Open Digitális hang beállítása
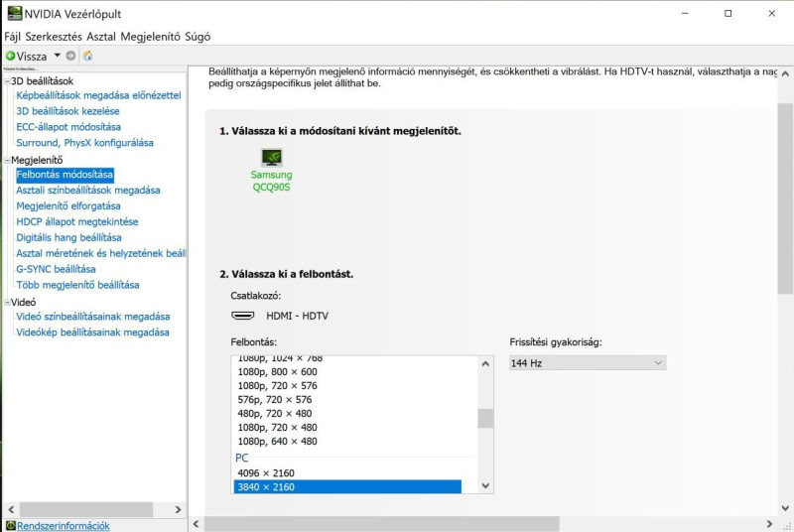 click(x=68, y=237)
